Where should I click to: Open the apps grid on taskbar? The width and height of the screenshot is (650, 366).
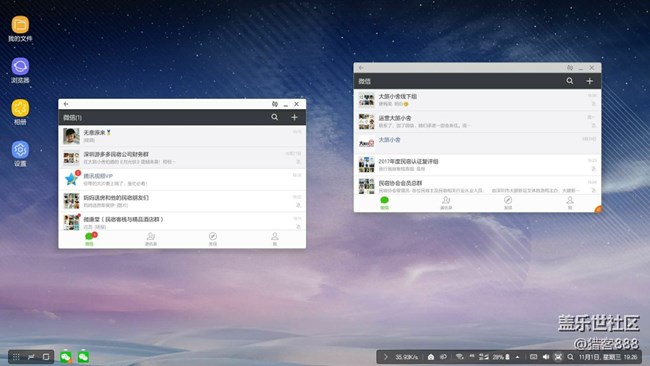pyautogui.click(x=16, y=357)
